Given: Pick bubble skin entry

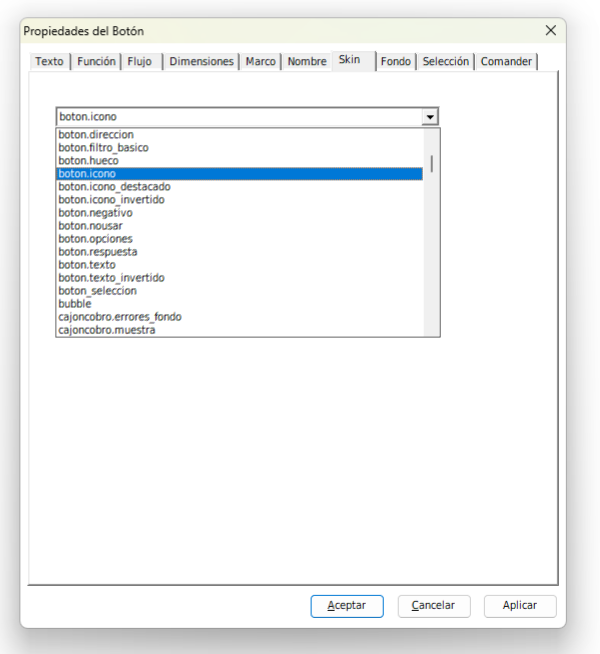Looking at the screenshot, I should (x=240, y=304).
